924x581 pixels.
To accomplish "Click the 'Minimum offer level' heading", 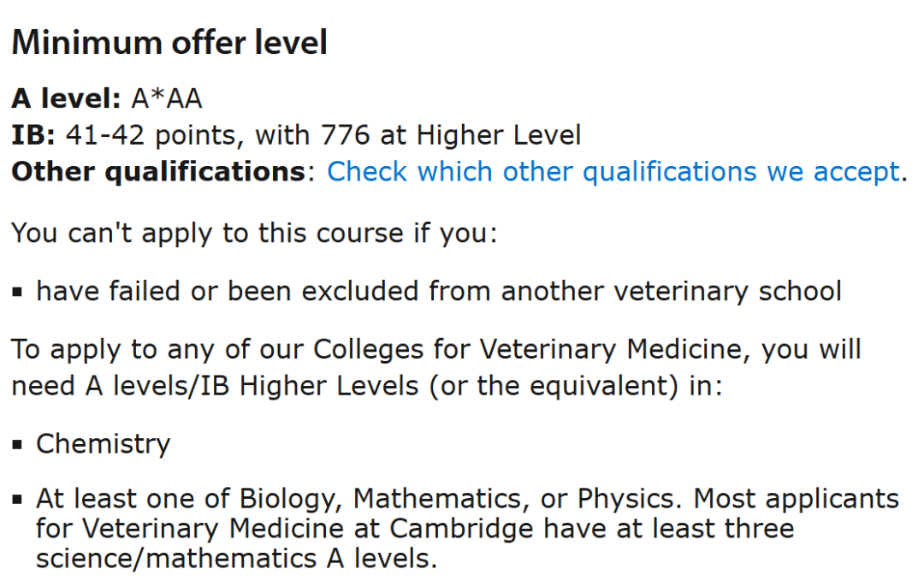I will pos(169,43).
